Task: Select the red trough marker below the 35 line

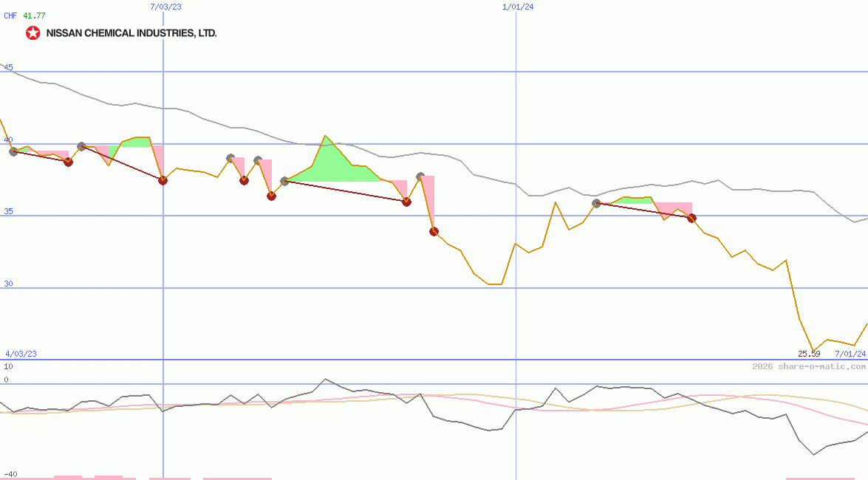Action: pos(433,231)
